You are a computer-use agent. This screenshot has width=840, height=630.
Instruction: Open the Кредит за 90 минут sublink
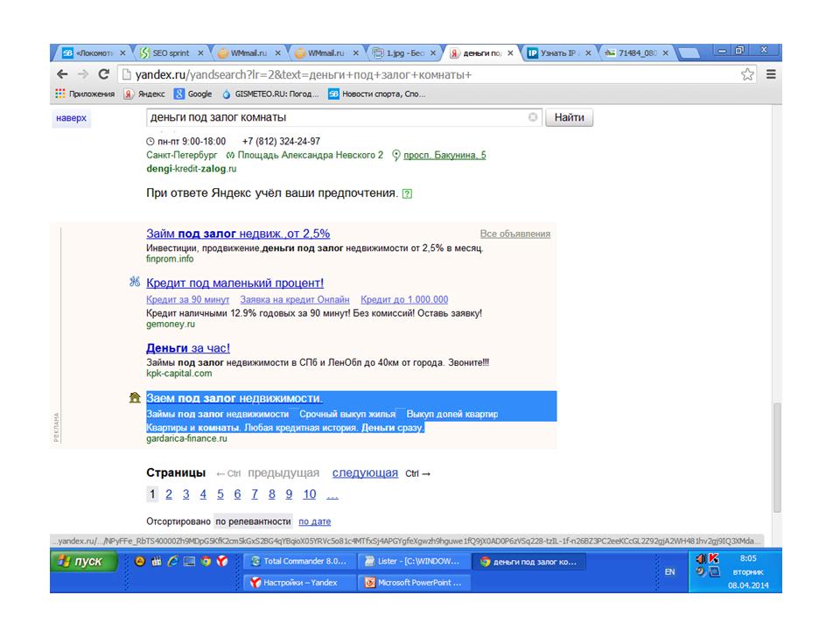click(187, 300)
